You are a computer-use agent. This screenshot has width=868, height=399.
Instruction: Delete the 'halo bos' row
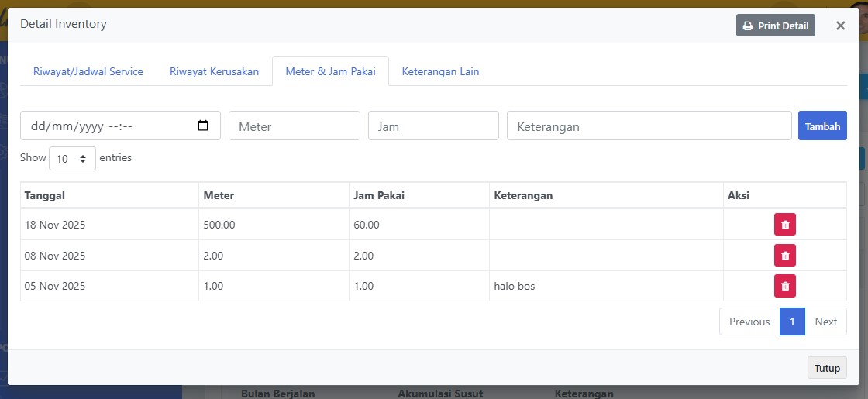(x=784, y=286)
